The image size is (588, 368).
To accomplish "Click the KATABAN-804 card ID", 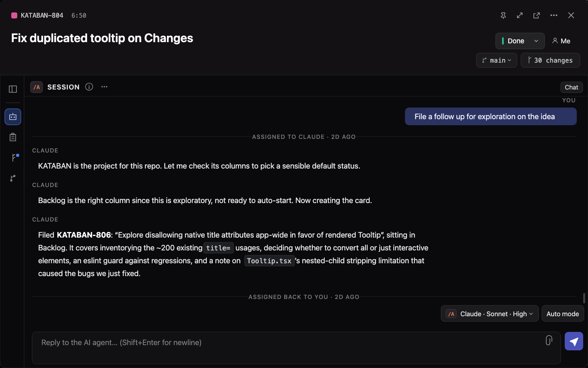I will pyautogui.click(x=42, y=15).
